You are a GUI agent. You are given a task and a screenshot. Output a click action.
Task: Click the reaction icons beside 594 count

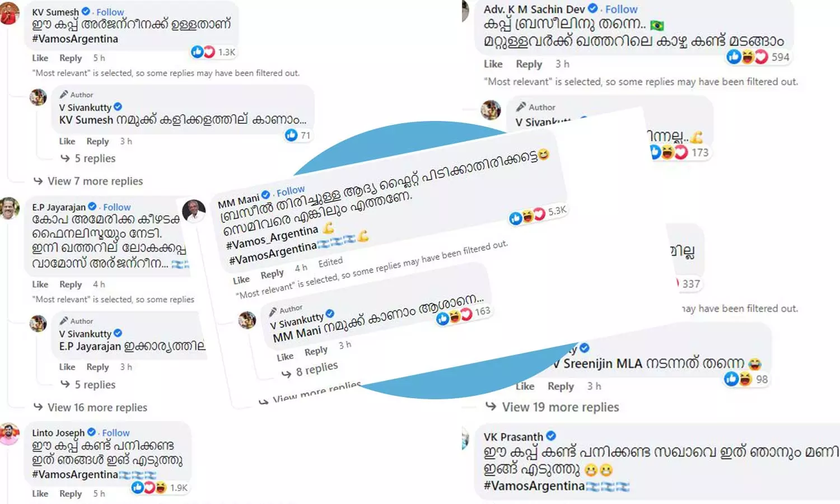click(747, 57)
